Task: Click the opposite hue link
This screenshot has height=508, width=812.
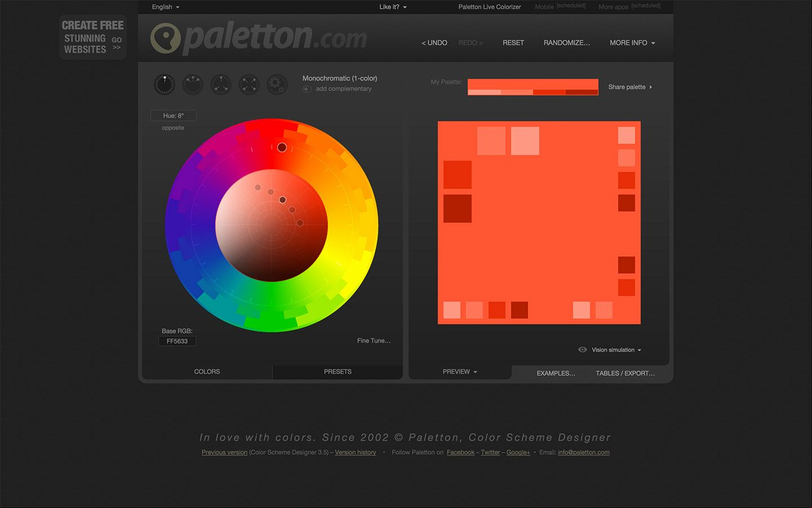Action: (x=173, y=128)
